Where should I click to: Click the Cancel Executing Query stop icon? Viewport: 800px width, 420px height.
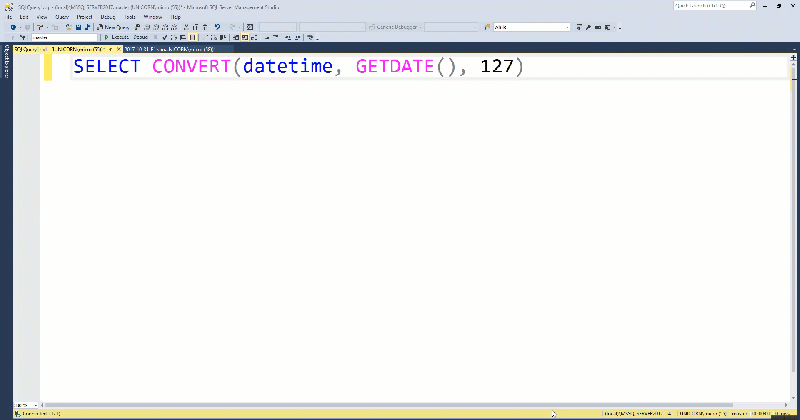point(155,37)
